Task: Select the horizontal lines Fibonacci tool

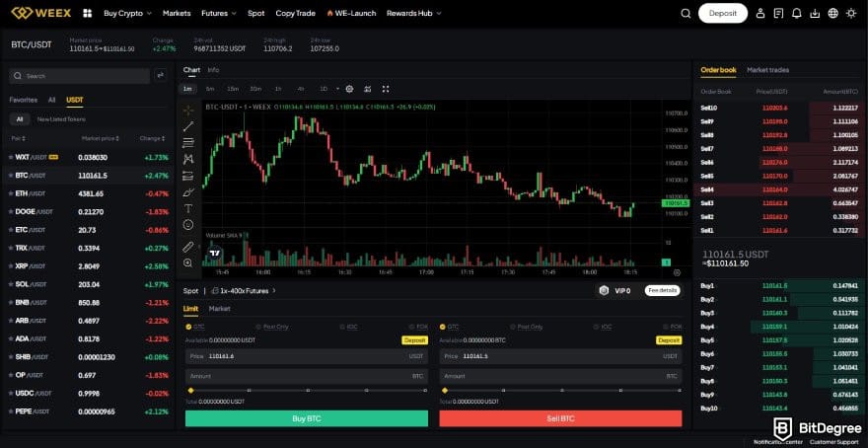Action: point(188,143)
